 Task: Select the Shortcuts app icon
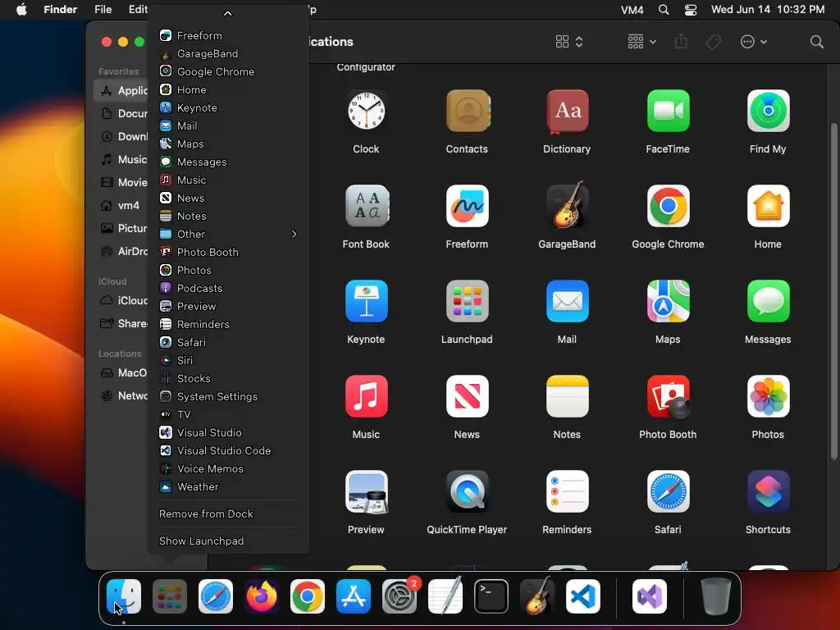click(x=768, y=492)
